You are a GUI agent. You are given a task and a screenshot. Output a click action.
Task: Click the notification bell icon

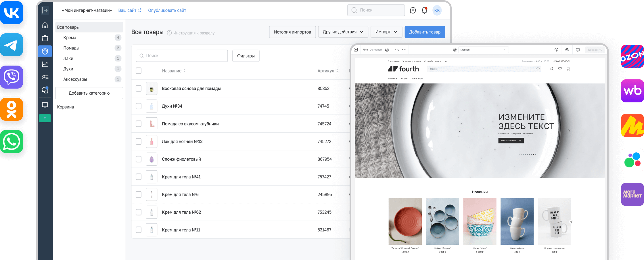tap(424, 10)
